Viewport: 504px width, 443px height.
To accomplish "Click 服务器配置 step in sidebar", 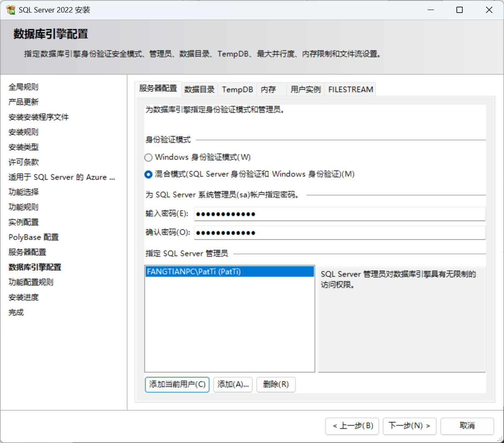I will tap(27, 252).
